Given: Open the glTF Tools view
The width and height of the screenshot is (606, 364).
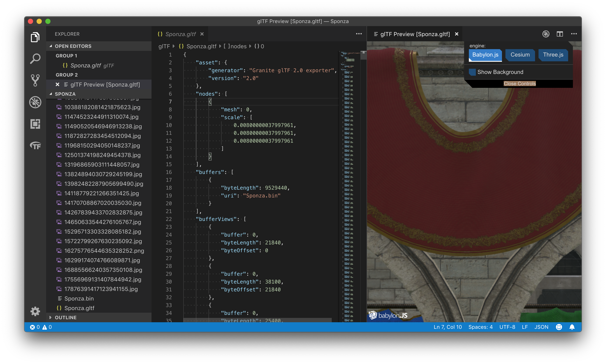Looking at the screenshot, I should click(35, 145).
